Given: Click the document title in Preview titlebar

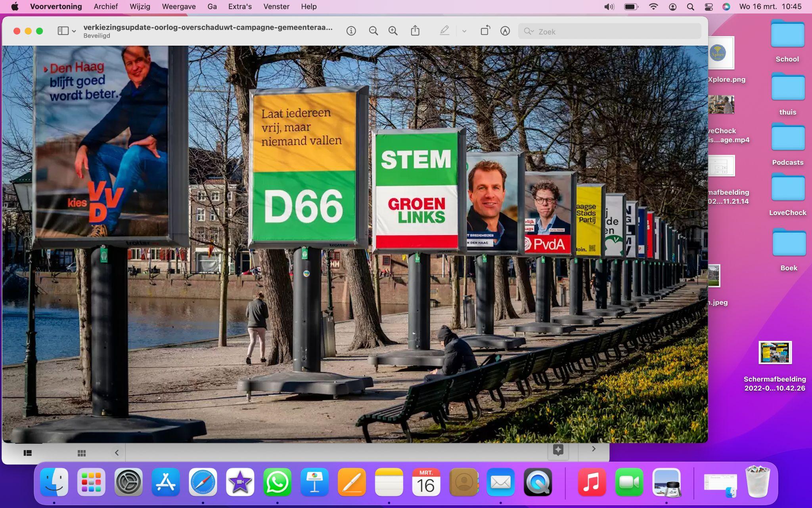Looking at the screenshot, I should 208,27.
